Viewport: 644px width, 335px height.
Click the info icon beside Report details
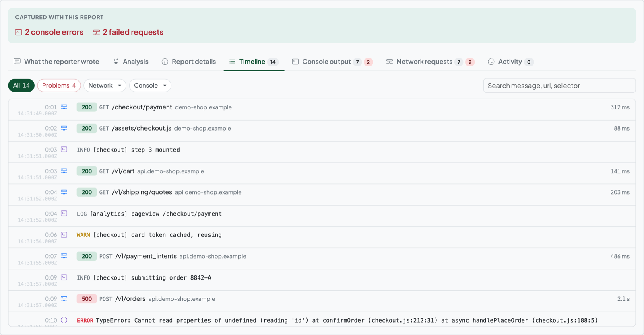click(x=165, y=62)
